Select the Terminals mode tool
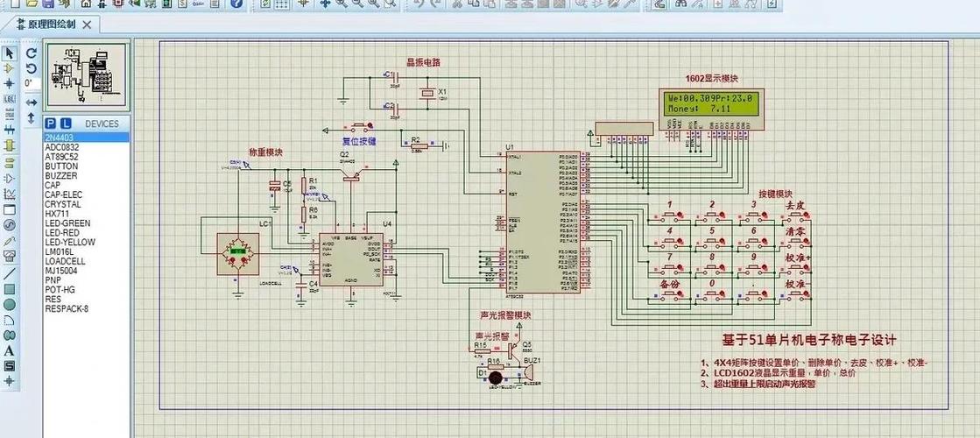The height and width of the screenshot is (438, 980). (10, 162)
